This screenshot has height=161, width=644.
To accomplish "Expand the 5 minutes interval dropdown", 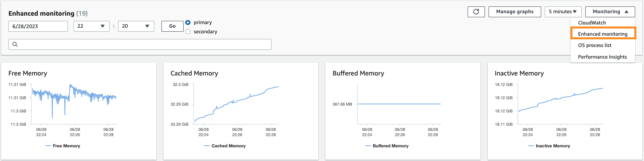I will pyautogui.click(x=563, y=12).
